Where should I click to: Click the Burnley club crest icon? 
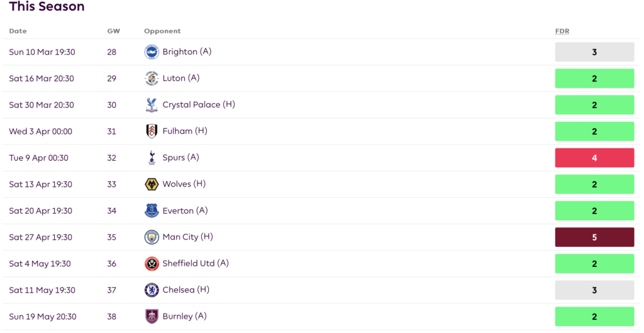pyautogui.click(x=152, y=317)
